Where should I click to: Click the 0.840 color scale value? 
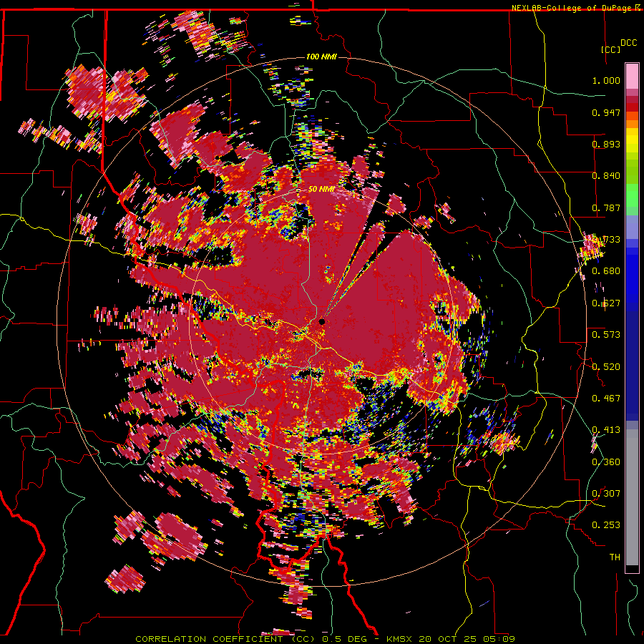point(606,176)
